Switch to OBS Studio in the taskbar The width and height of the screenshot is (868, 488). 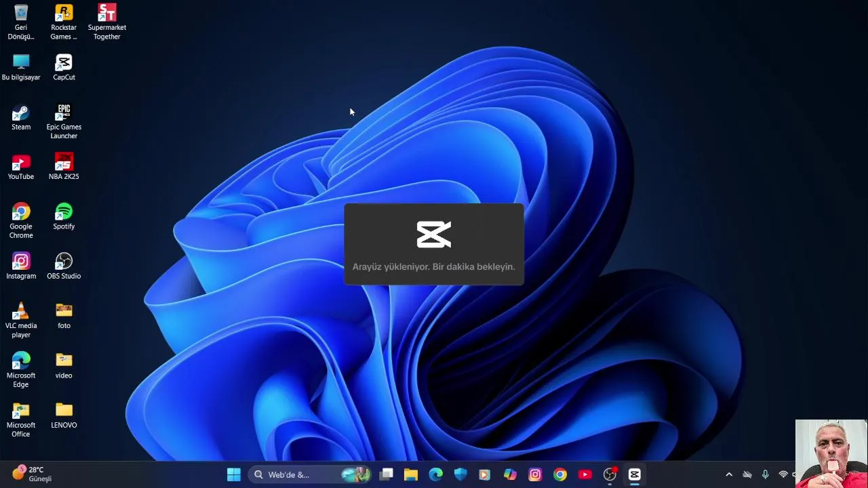click(x=610, y=474)
